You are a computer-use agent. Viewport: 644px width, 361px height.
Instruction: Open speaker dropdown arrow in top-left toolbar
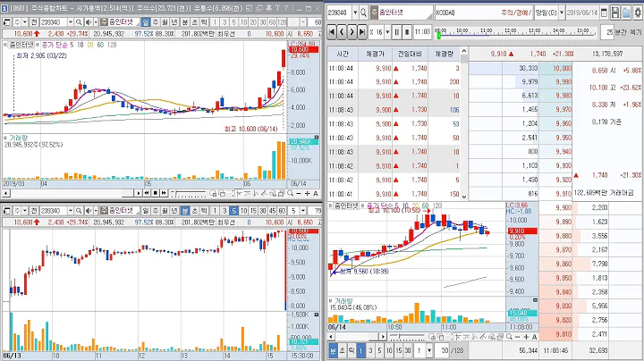(x=96, y=22)
